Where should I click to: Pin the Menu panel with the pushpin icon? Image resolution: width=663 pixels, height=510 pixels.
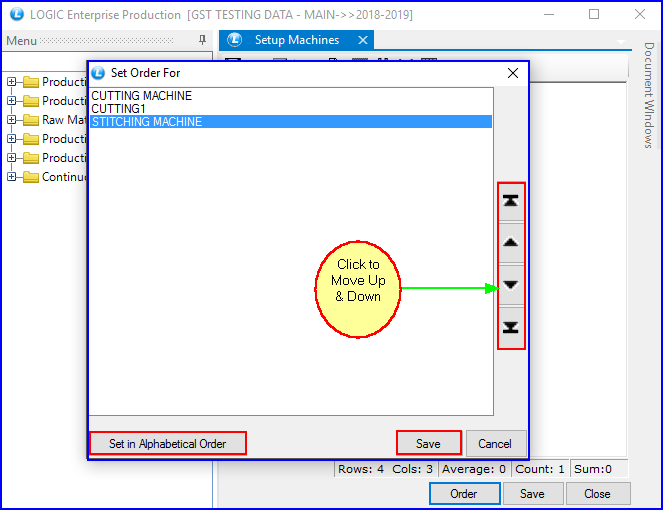pos(203,40)
